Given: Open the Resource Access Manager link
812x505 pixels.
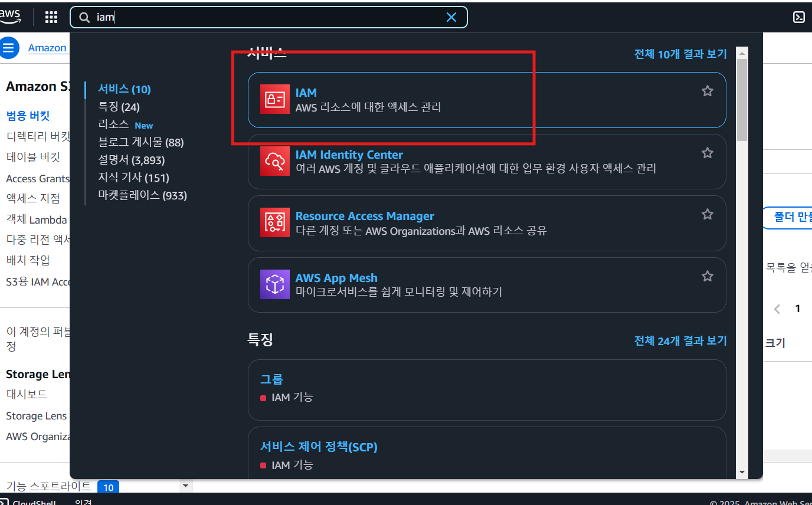Looking at the screenshot, I should [x=365, y=216].
